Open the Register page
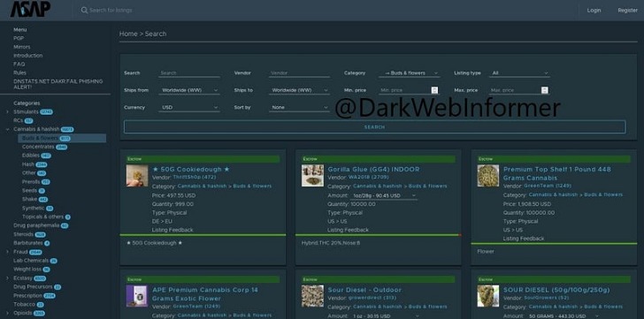The image size is (644, 319). pyautogui.click(x=627, y=11)
